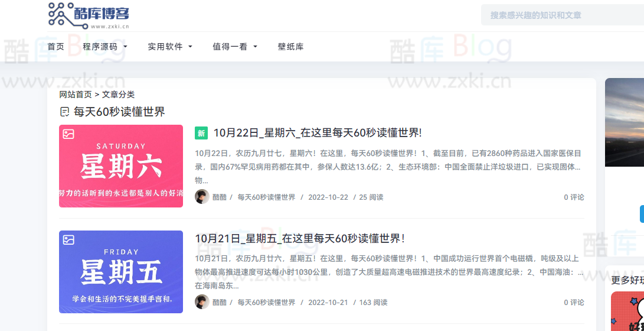Go to 壁纸库 page
Viewport: 644px width, 331px height.
point(291,47)
